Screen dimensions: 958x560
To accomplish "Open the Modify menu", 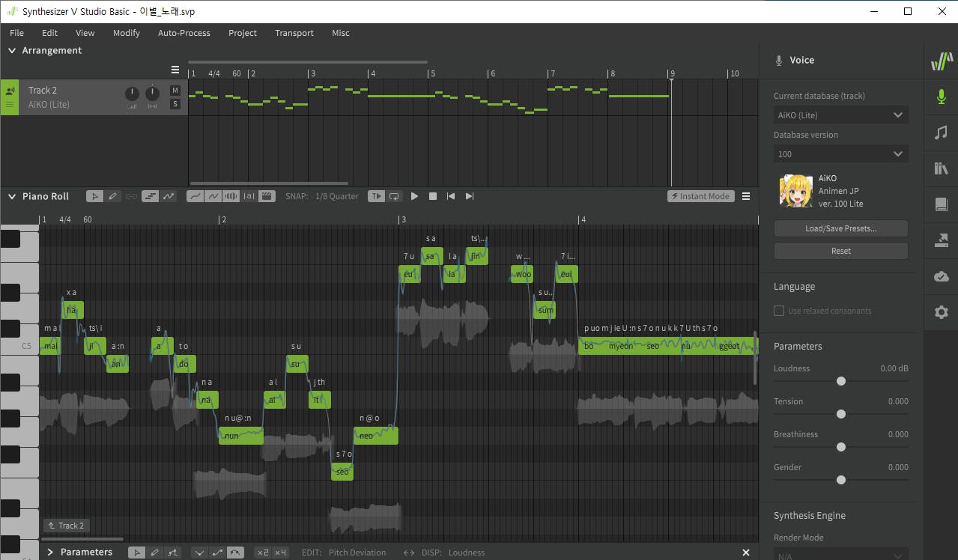I will click(x=127, y=33).
